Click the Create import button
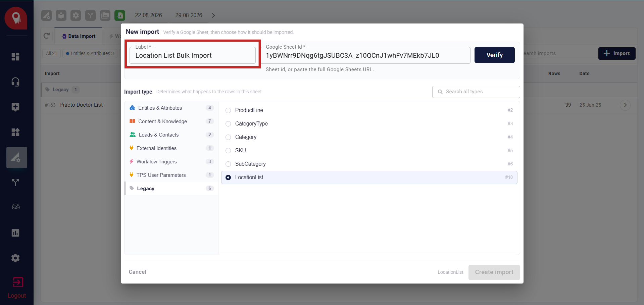Viewport: 644px width, 305px height. point(494,272)
